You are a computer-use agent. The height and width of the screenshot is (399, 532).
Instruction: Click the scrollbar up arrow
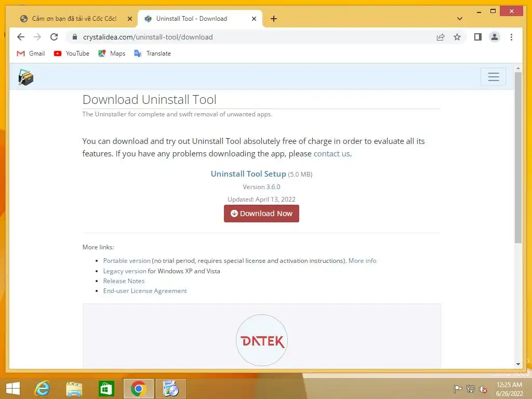coord(518,68)
